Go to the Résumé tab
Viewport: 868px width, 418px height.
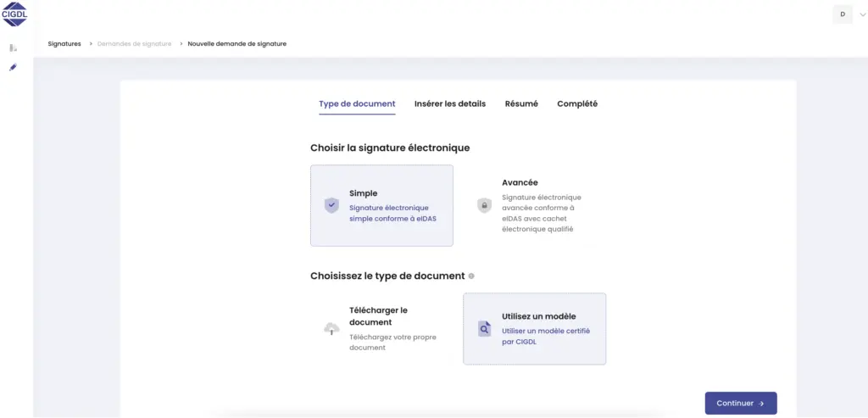pyautogui.click(x=521, y=104)
